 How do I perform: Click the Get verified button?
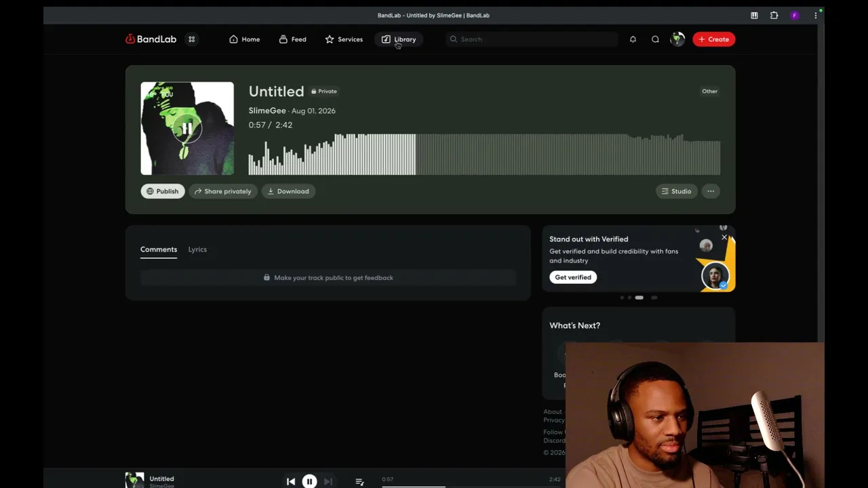tap(573, 277)
